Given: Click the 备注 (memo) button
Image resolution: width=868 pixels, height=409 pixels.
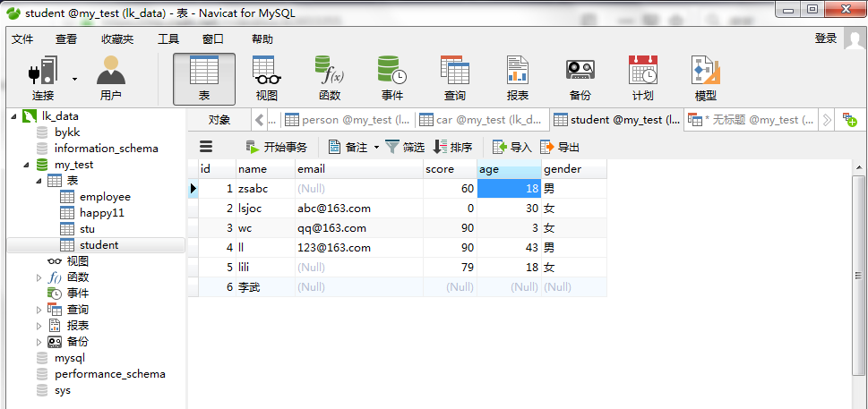Looking at the screenshot, I should pos(348,147).
